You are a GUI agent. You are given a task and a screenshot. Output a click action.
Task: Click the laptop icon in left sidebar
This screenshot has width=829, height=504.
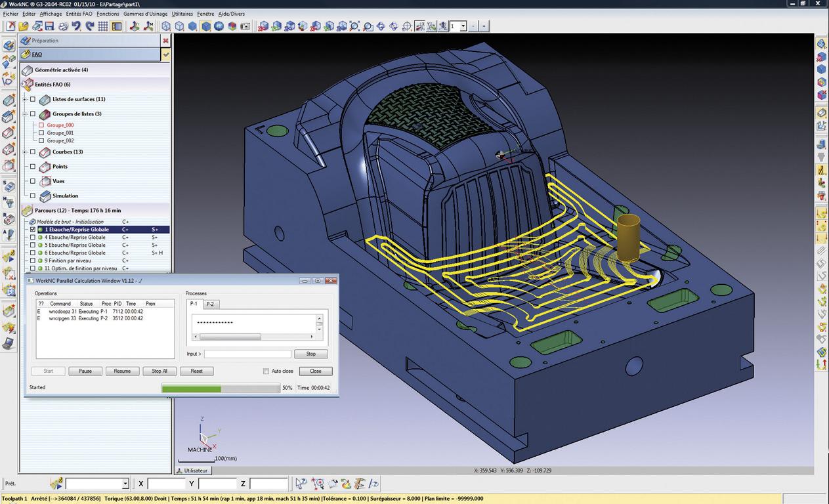tap(9, 343)
